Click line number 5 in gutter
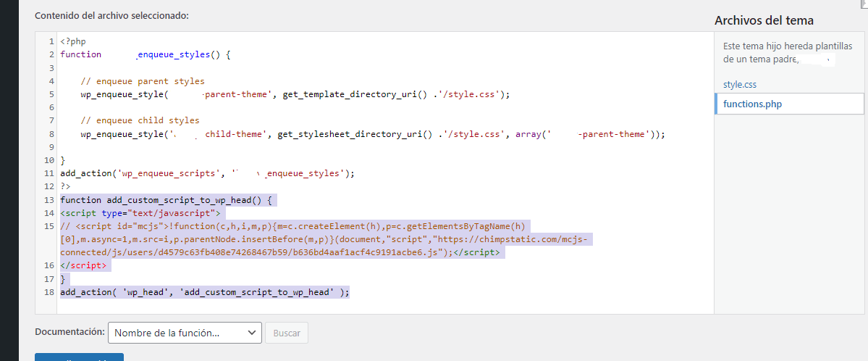This screenshot has width=868, height=361. click(x=51, y=94)
